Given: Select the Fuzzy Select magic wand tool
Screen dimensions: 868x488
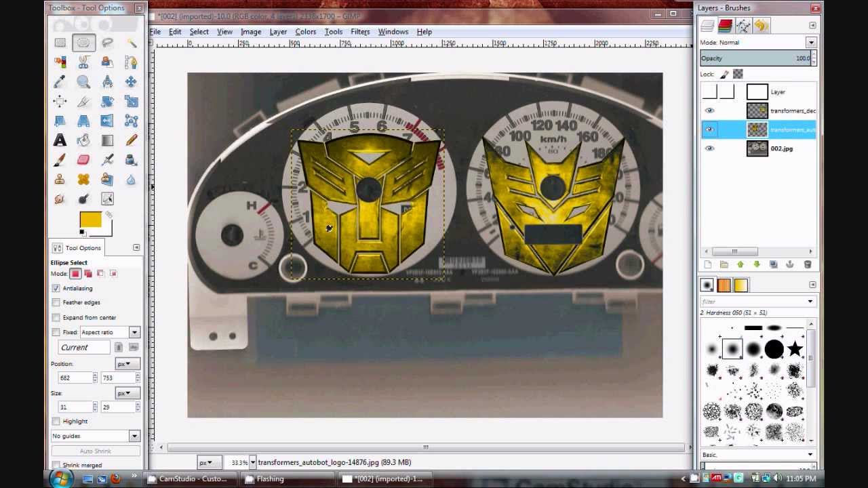Looking at the screenshot, I should [131, 43].
